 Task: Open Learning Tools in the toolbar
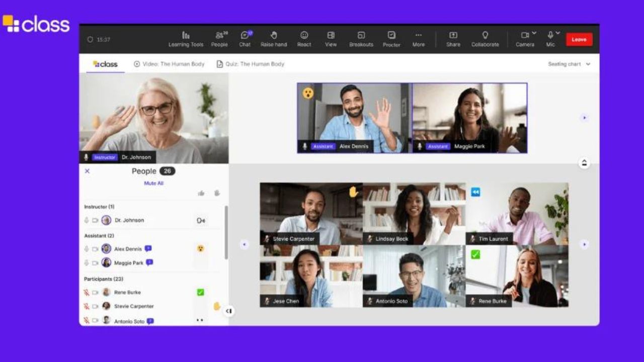[x=186, y=39]
